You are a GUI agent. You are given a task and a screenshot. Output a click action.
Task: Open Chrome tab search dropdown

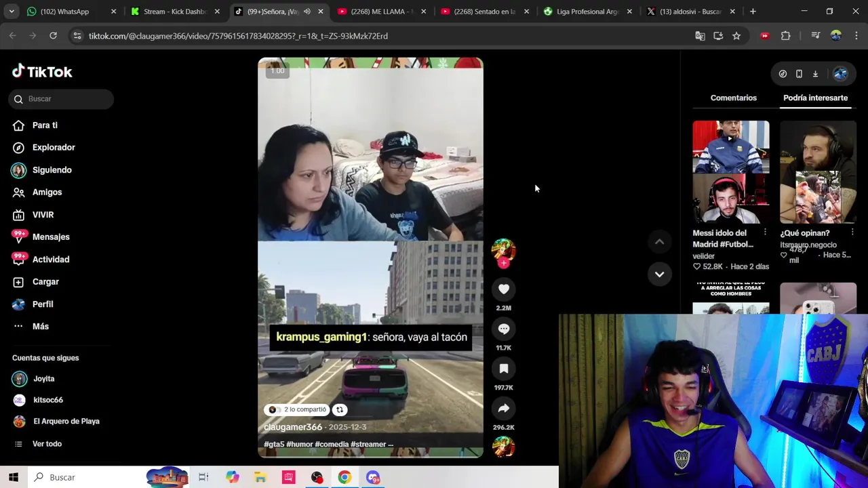(12, 12)
